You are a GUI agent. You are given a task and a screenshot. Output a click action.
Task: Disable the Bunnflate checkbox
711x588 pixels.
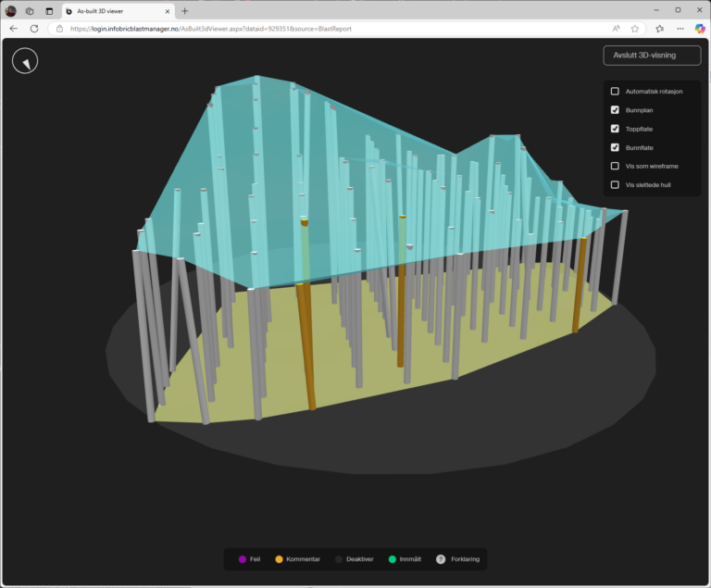[x=615, y=147]
